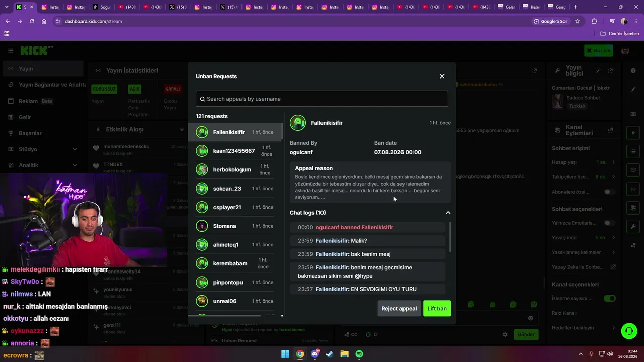644x362 pixels.
Task: Open a new browser tab
Action: [575, 7]
